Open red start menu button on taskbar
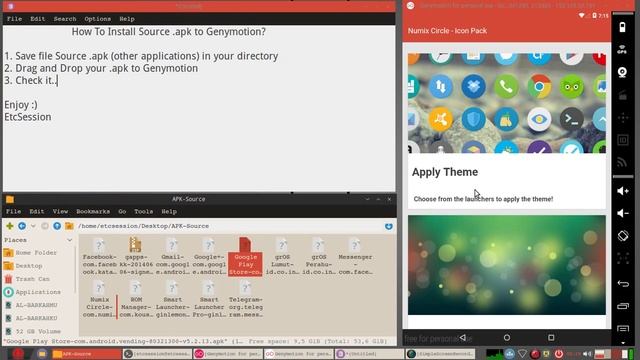Image resolution: width=640 pixels, height=360 pixels. [x=18, y=354]
